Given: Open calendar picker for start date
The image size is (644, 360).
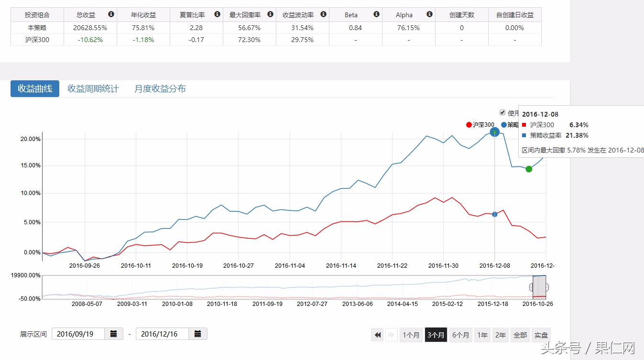Looking at the screenshot, I should pos(114,334).
